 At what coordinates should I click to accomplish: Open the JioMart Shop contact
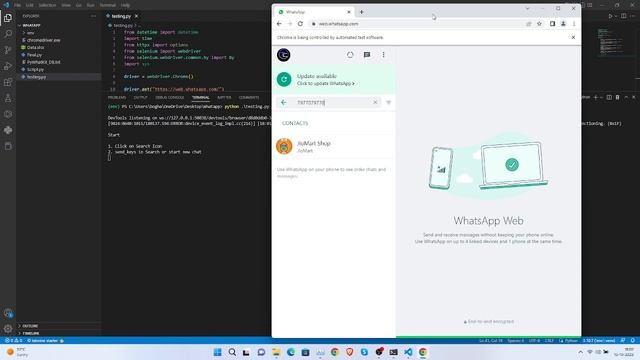(333, 146)
